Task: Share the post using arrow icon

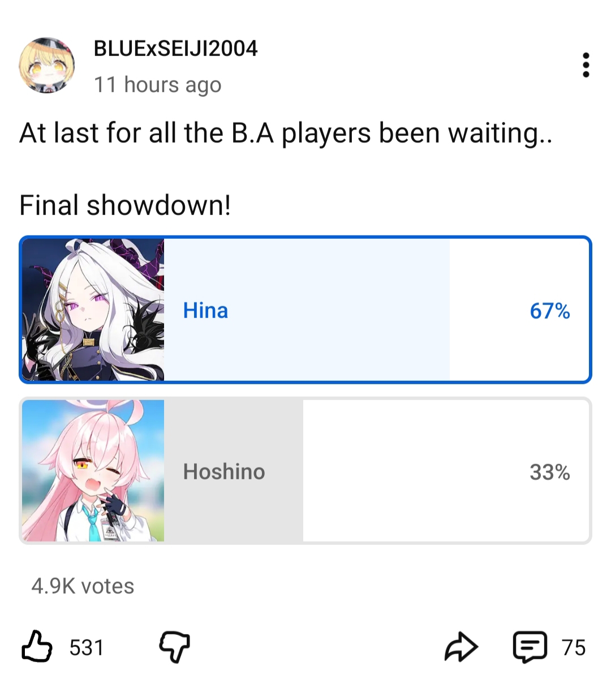Action: click(x=461, y=646)
